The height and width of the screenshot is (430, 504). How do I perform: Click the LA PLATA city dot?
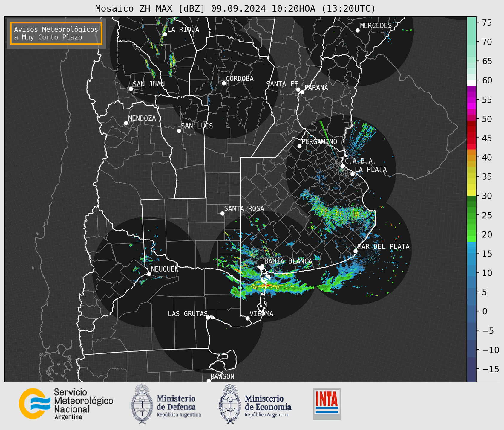353,174
